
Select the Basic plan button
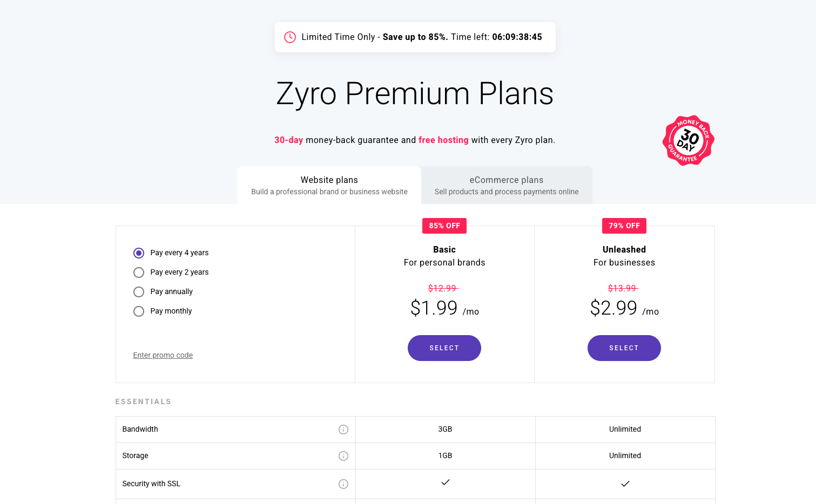[444, 348]
